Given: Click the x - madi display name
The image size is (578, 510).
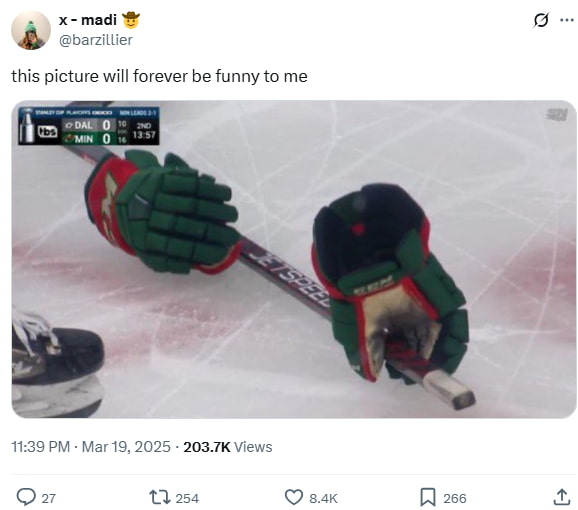Looking at the screenshot, I should coord(88,20).
